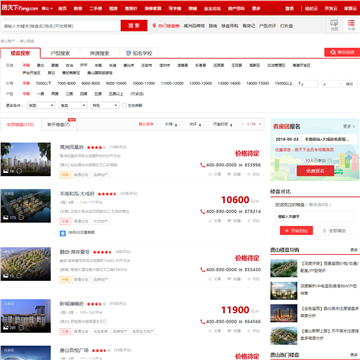This screenshot has height=360, width=360.
Task: Sort results by 开盘时间
Action: click(223, 124)
